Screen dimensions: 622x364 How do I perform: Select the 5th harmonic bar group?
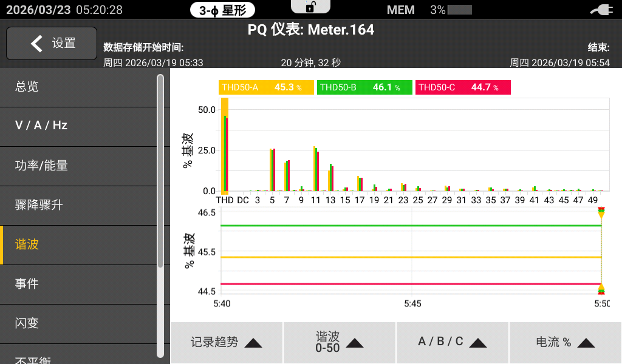[272, 170]
